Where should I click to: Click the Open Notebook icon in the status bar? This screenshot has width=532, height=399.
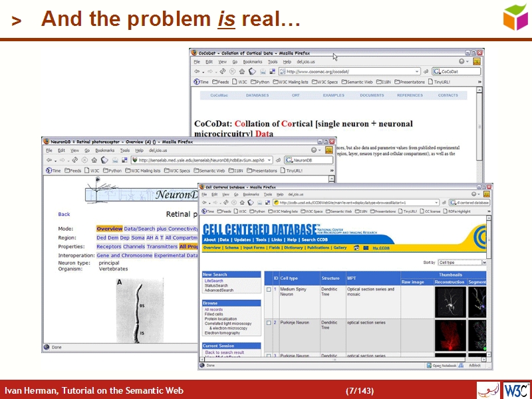coord(428,364)
